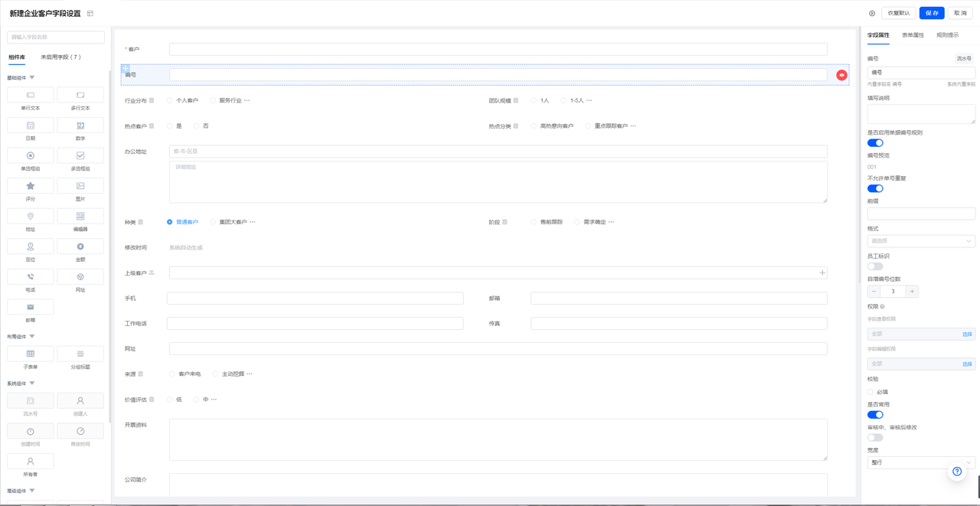Toggle 是否启用单据编号规则 switch
Image resolution: width=980 pixels, height=506 pixels.
coord(875,142)
